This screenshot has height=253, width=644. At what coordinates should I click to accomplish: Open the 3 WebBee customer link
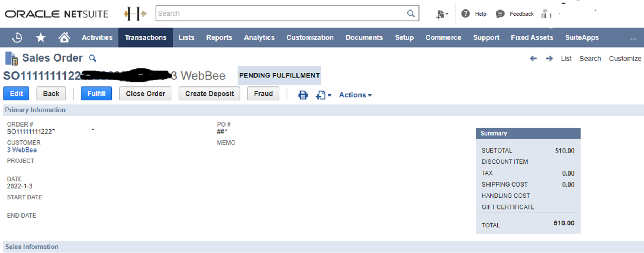pyautogui.click(x=22, y=150)
